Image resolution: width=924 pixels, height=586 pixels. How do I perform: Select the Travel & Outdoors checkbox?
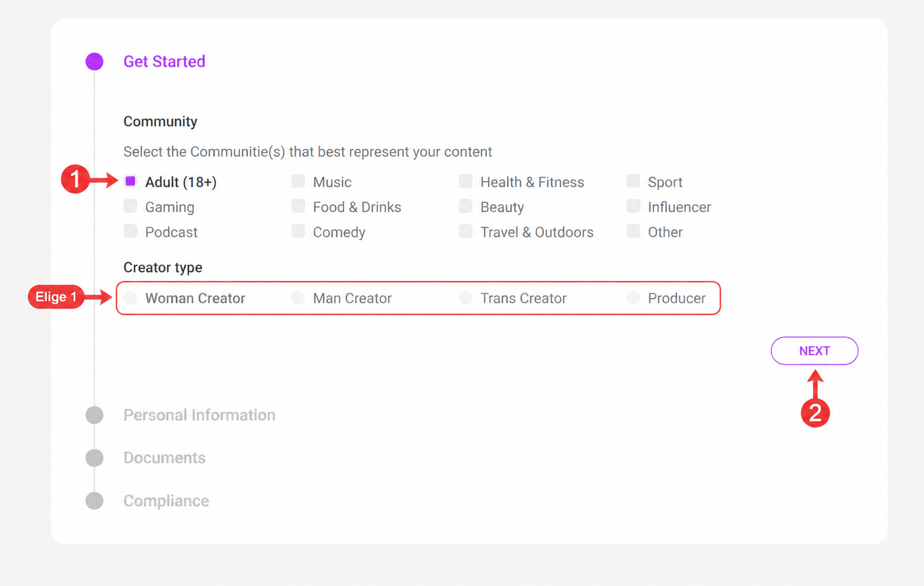(x=466, y=231)
